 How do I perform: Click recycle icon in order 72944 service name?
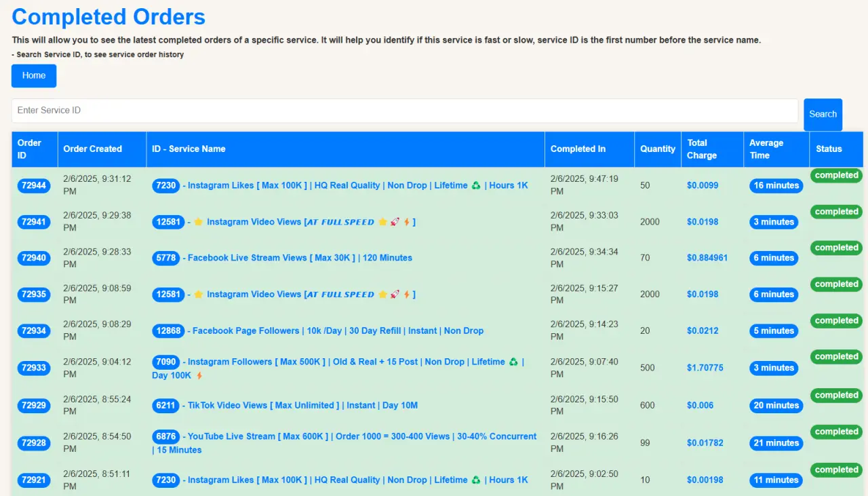[x=476, y=185]
